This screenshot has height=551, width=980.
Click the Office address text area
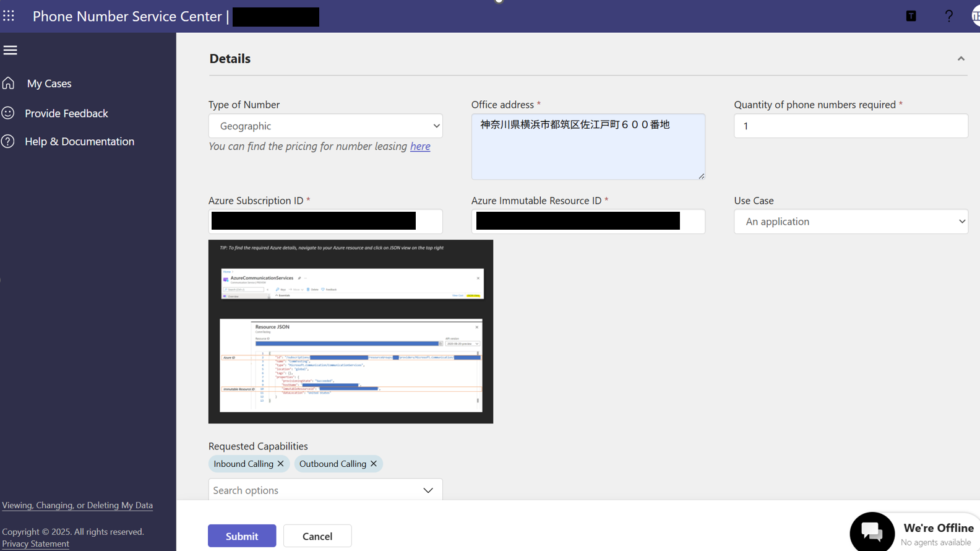588,147
